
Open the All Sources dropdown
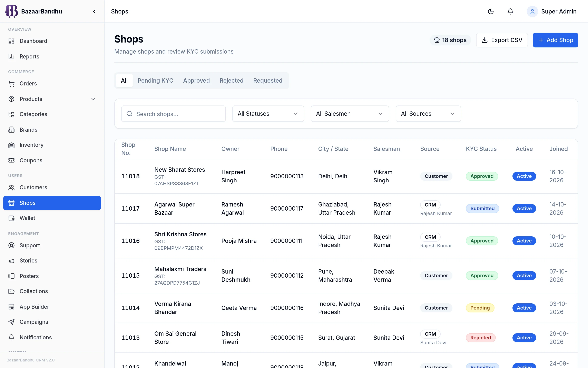tap(428, 114)
